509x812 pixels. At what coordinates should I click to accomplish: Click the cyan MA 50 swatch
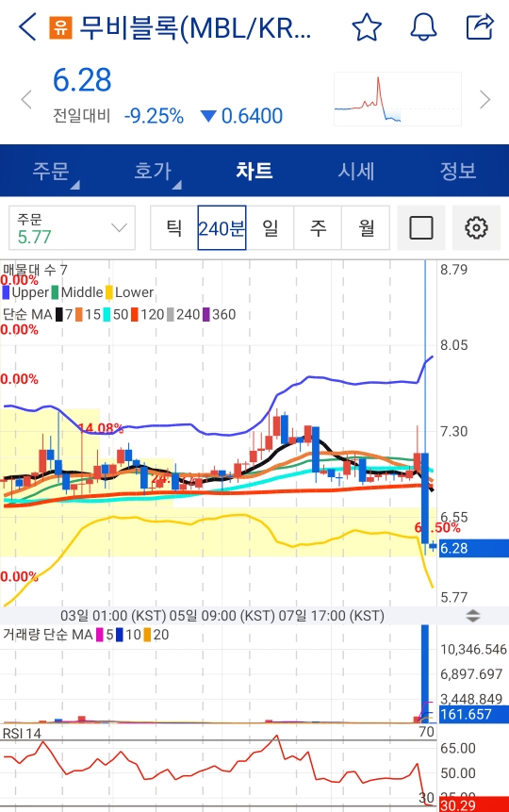(x=107, y=314)
